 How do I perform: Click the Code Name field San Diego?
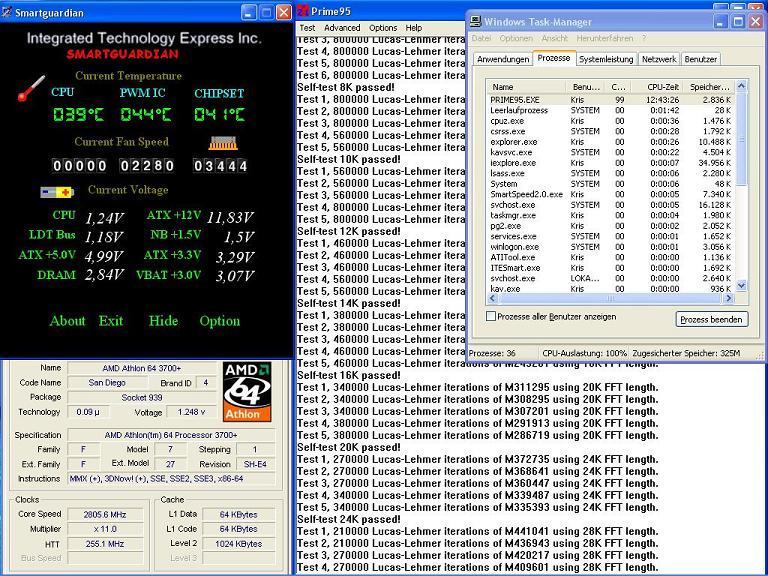coord(107,383)
